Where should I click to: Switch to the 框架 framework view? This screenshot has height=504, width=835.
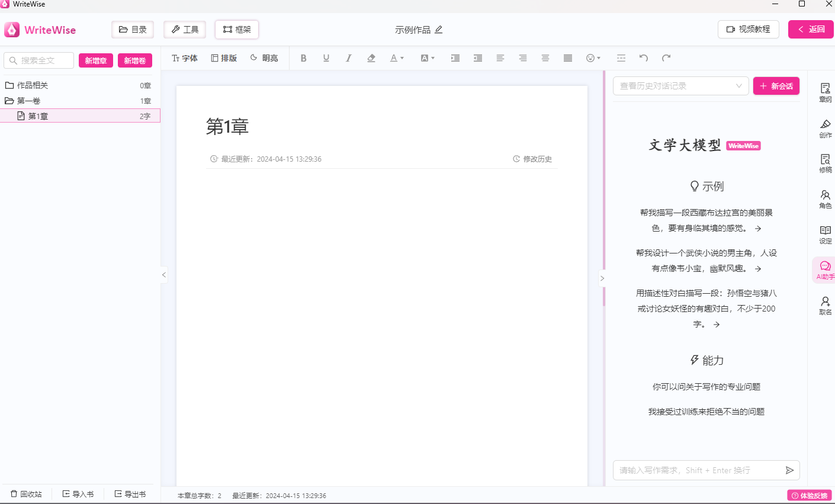pos(237,30)
